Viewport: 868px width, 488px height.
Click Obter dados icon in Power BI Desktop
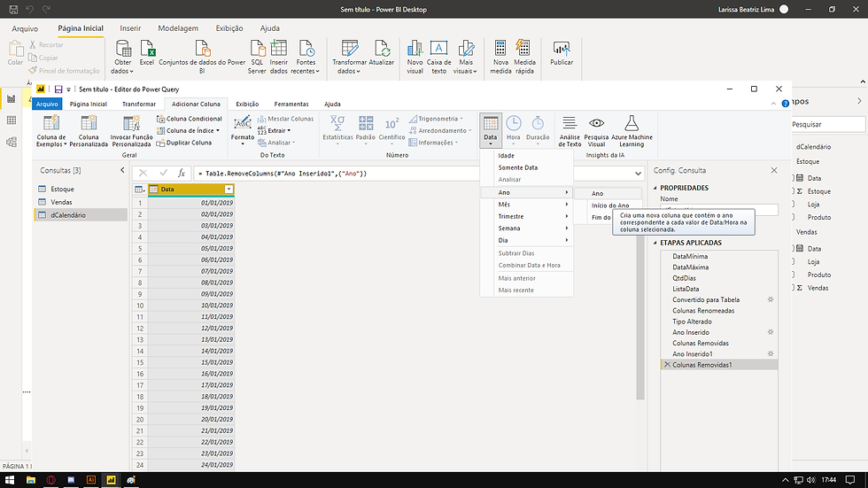click(123, 49)
